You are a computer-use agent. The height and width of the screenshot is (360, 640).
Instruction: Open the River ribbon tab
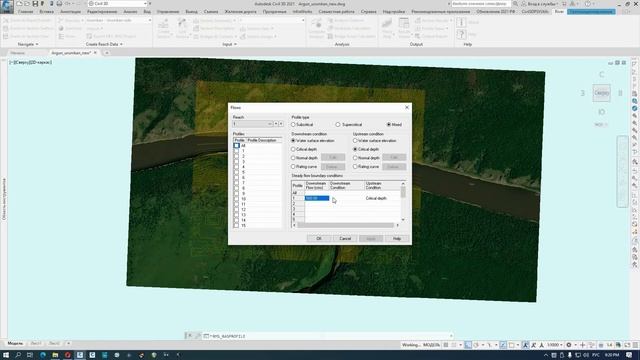pyautogui.click(x=559, y=12)
